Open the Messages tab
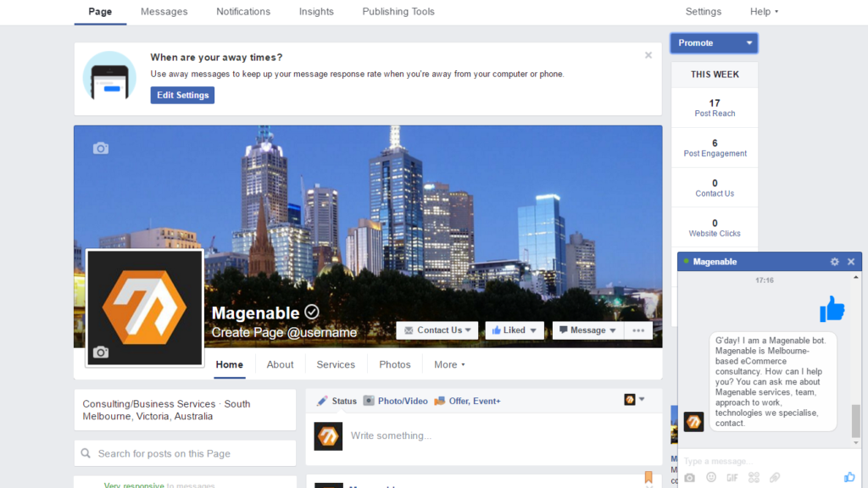Screen dimensions: 868x488 (164, 12)
